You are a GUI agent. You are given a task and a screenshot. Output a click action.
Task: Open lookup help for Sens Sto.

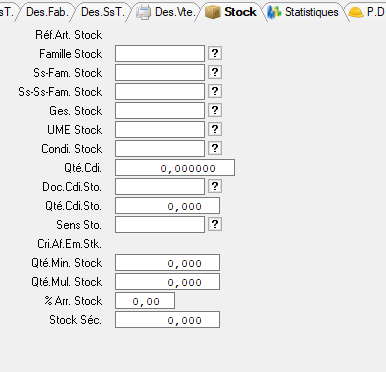215,224
